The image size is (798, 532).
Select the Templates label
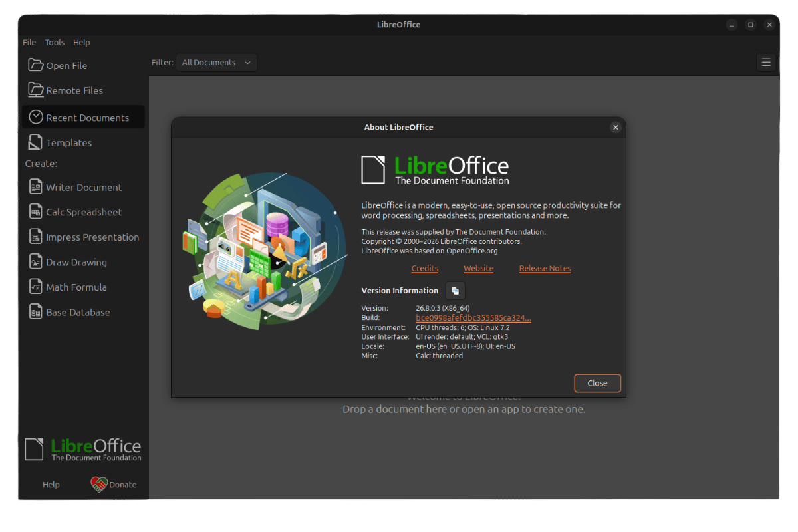(68, 143)
